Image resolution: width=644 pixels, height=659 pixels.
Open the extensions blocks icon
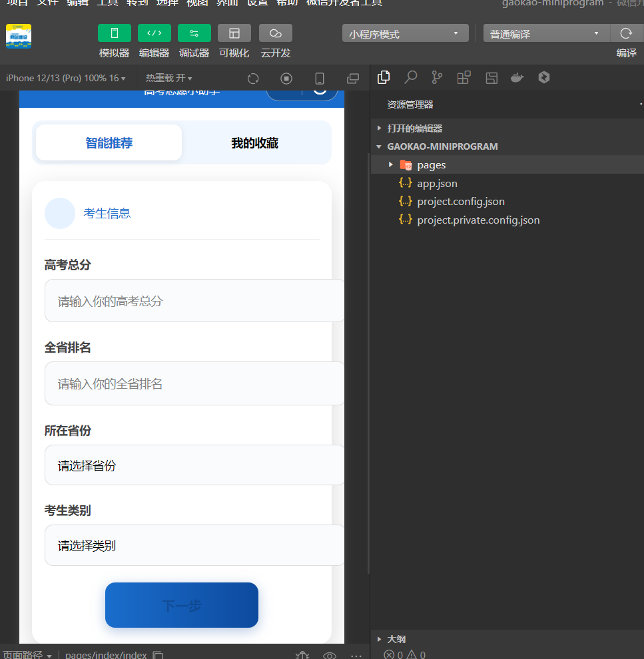[x=464, y=77]
